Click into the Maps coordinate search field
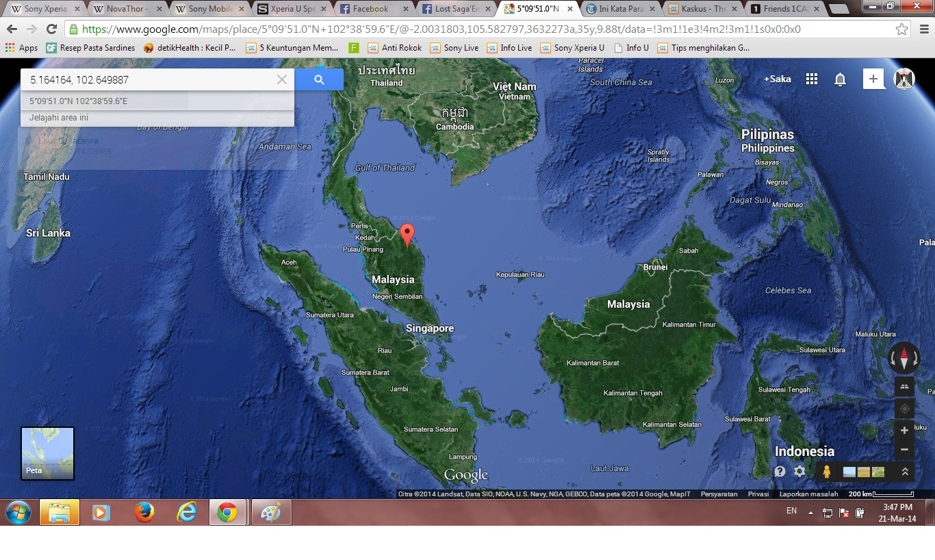The height and width of the screenshot is (560, 935). coord(148,79)
